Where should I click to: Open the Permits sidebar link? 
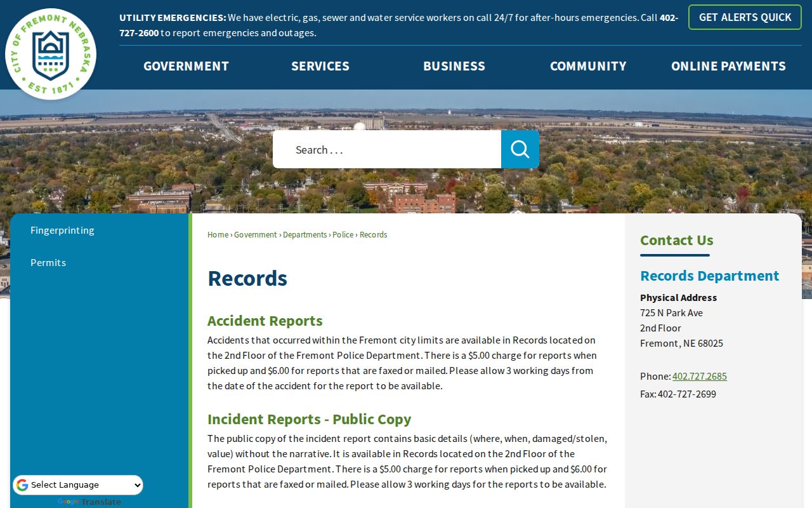point(48,262)
